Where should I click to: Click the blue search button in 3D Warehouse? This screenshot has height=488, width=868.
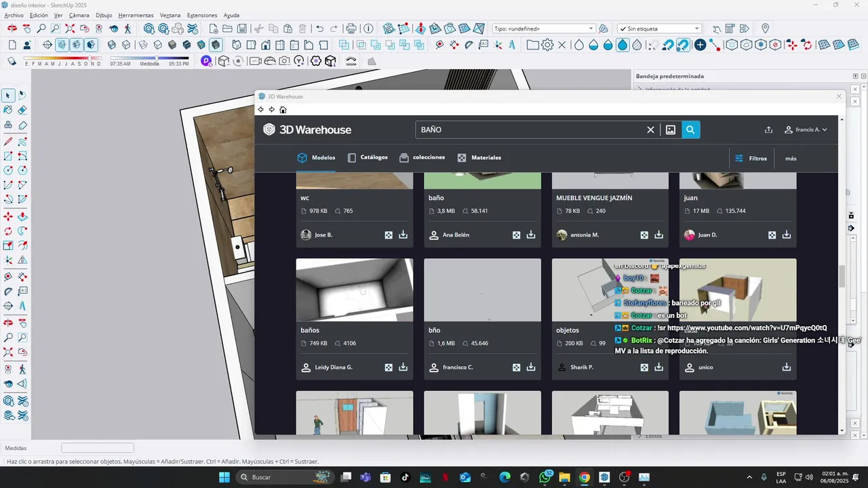click(691, 129)
